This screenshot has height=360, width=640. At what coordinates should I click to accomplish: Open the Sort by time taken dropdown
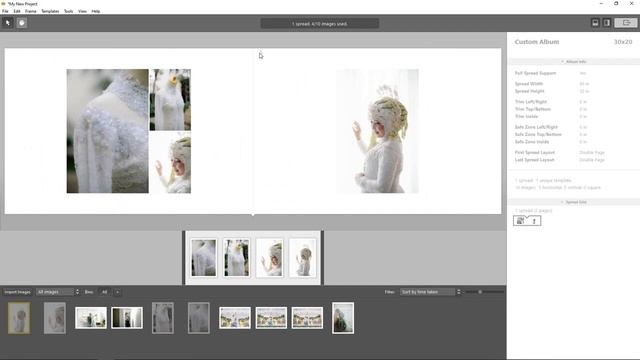pyautogui.click(x=431, y=292)
